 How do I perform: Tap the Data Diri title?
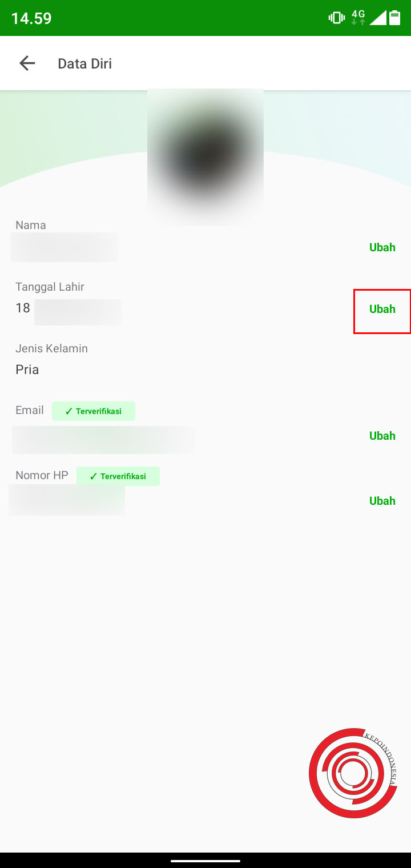84,63
